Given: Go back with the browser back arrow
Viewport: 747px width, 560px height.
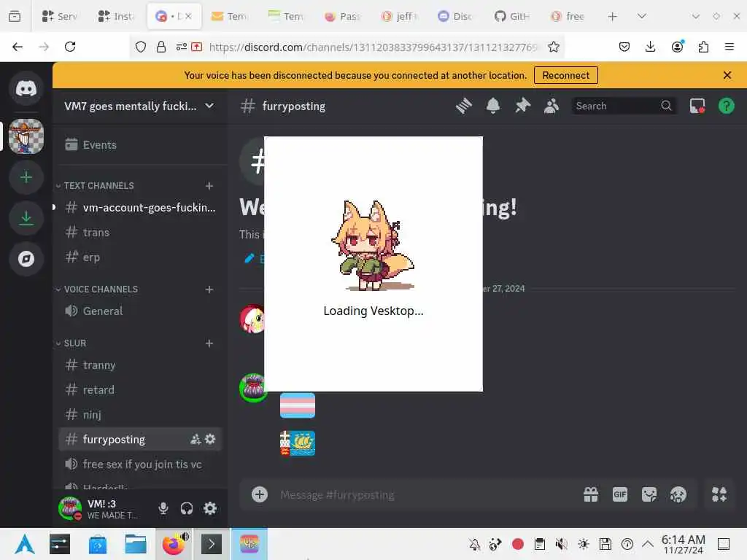Looking at the screenshot, I should (x=18, y=47).
